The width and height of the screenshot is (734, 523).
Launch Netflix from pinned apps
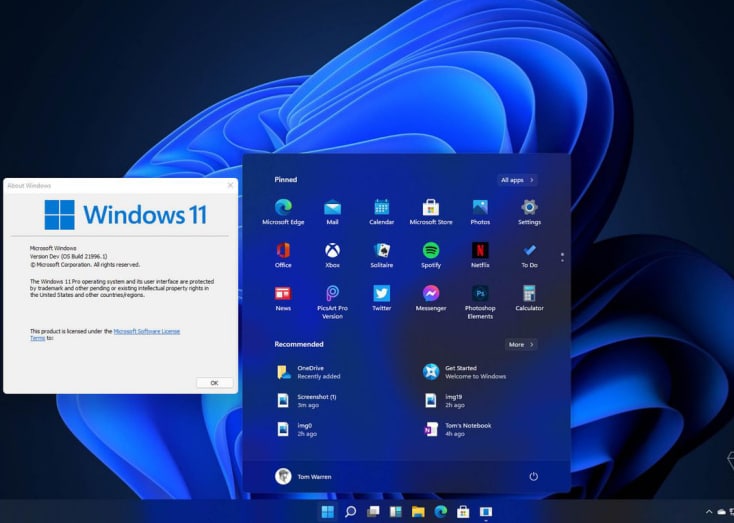(x=480, y=255)
